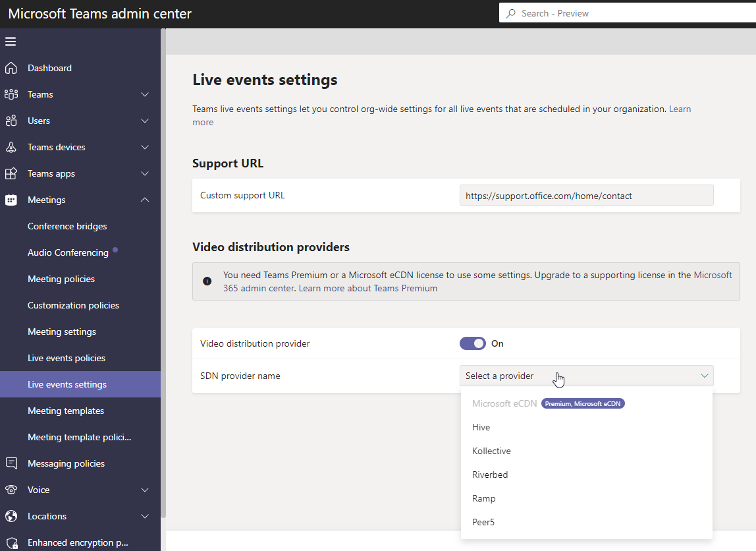Click the Custom support URL field
The height and width of the screenshot is (551, 756).
[586, 195]
